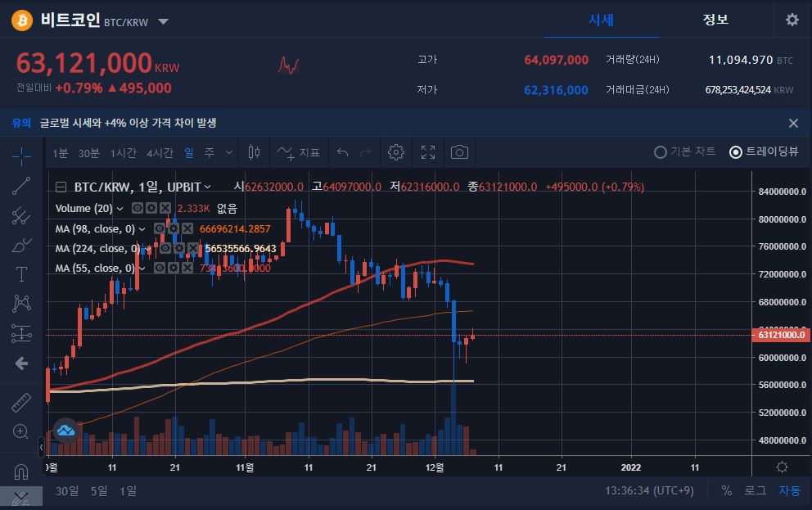The width and height of the screenshot is (812, 510).
Task: Expand MA (98, close, 0) options chevron
Action: [x=142, y=229]
